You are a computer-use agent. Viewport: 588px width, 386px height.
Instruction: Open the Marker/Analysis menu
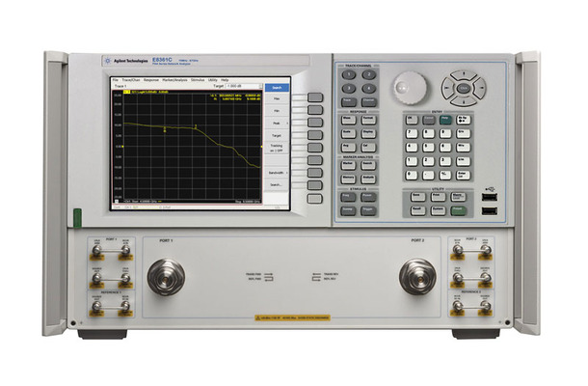[174, 80]
